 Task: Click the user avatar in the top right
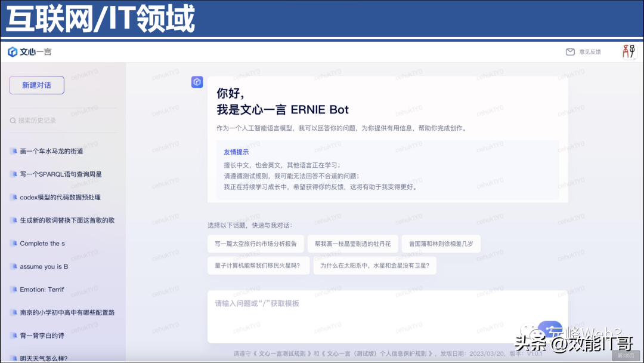[629, 51]
